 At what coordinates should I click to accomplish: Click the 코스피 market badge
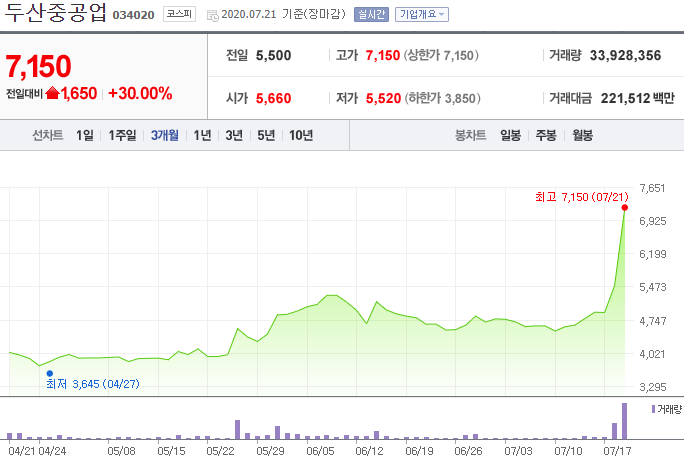pyautogui.click(x=179, y=14)
